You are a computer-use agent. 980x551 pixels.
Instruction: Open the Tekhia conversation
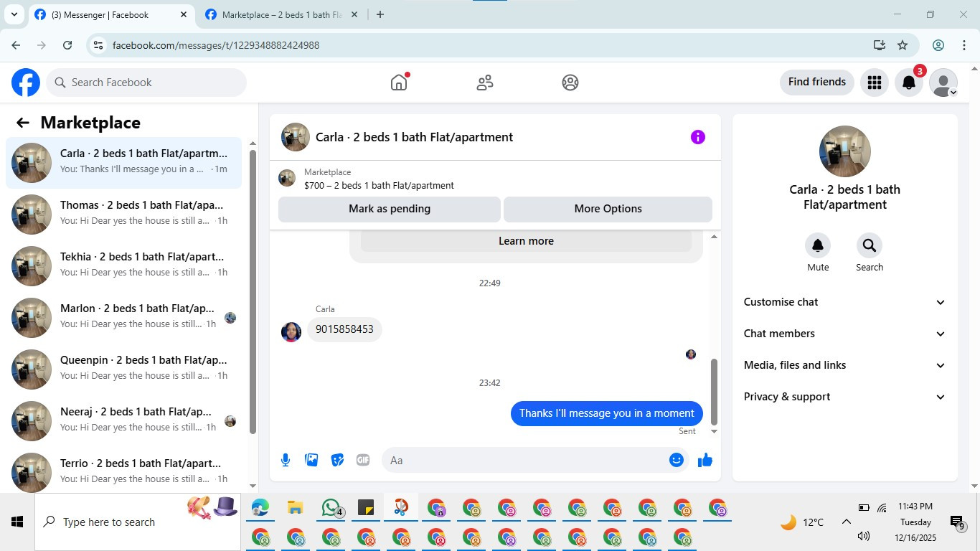point(124,266)
